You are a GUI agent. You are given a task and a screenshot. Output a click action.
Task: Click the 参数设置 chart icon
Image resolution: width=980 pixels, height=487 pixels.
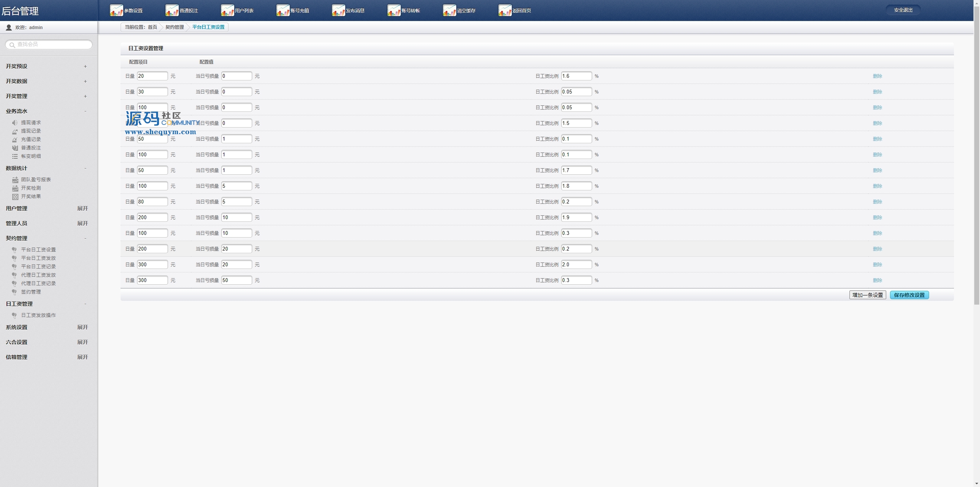[x=116, y=10]
